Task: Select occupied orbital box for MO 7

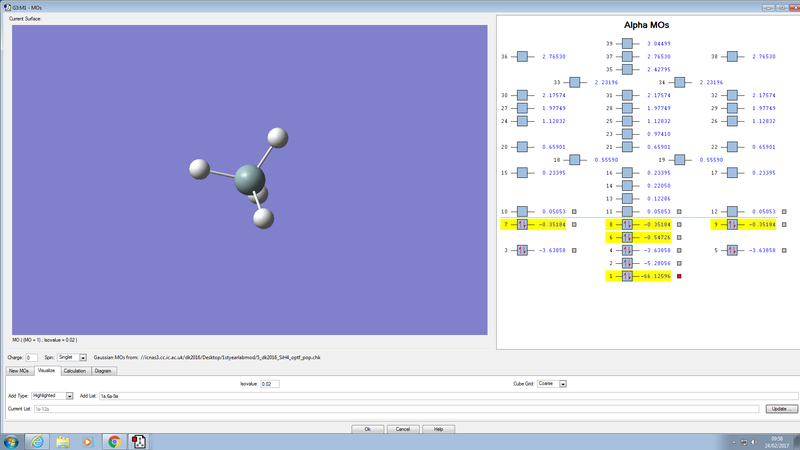Action: [x=522, y=224]
